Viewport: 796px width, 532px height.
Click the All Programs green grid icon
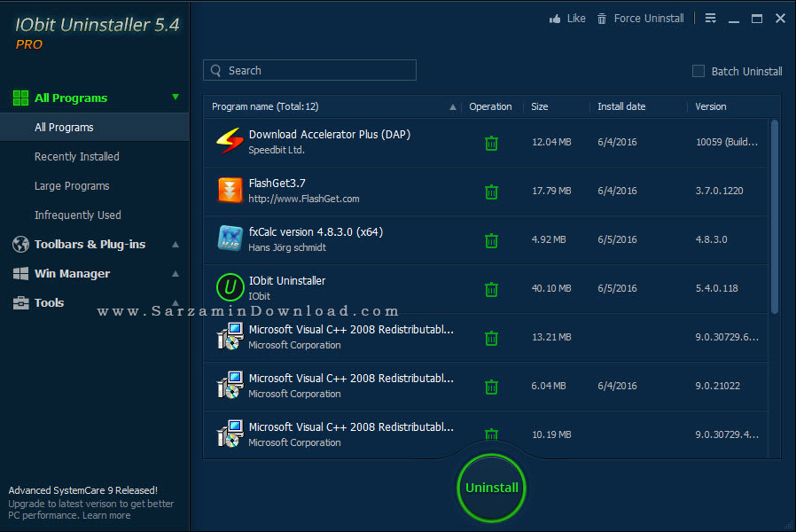(20, 98)
